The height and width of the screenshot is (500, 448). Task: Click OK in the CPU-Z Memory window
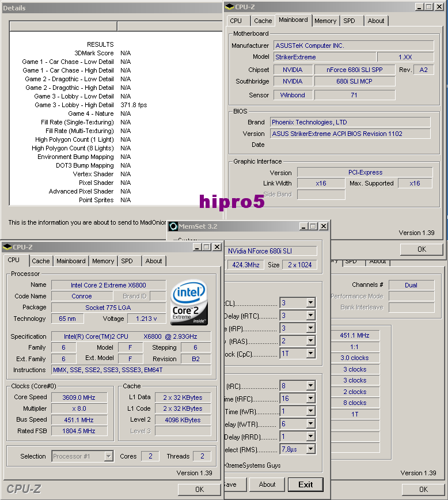[x=423, y=490]
